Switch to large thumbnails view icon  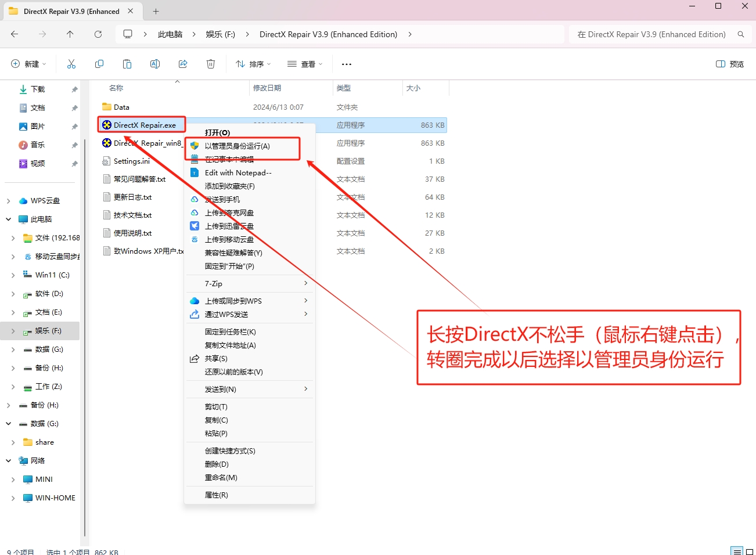[750, 551]
